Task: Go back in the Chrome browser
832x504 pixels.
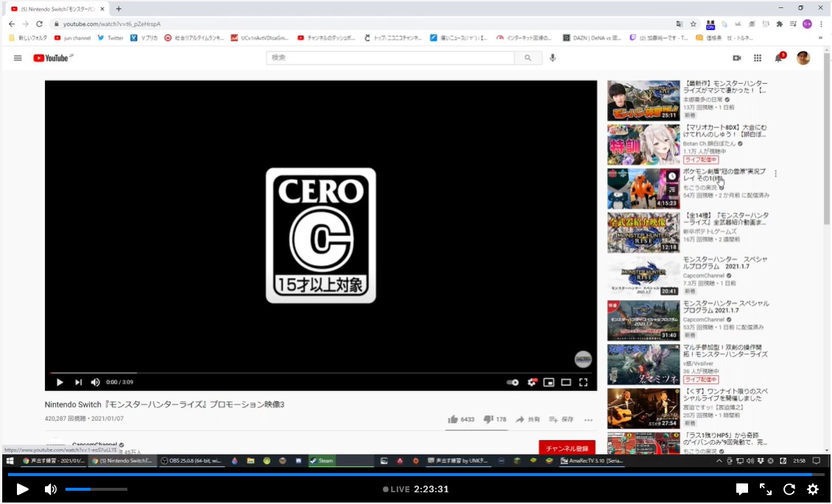Action: (x=12, y=24)
